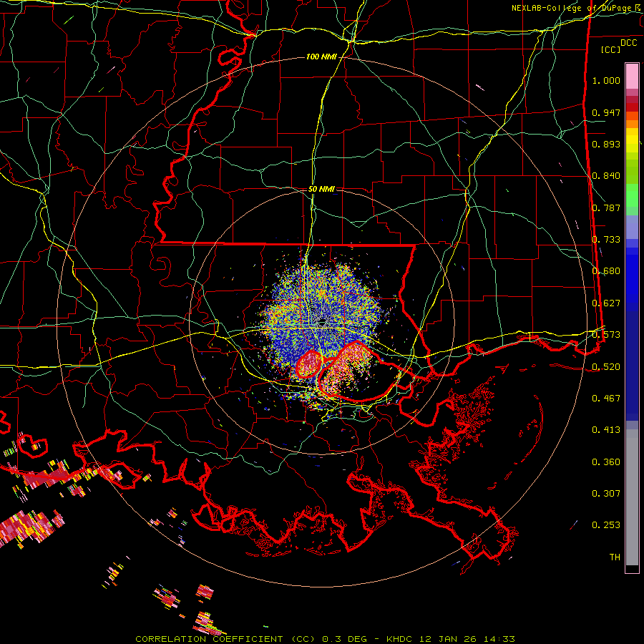Click the 50 NMI range ring label

321,189
